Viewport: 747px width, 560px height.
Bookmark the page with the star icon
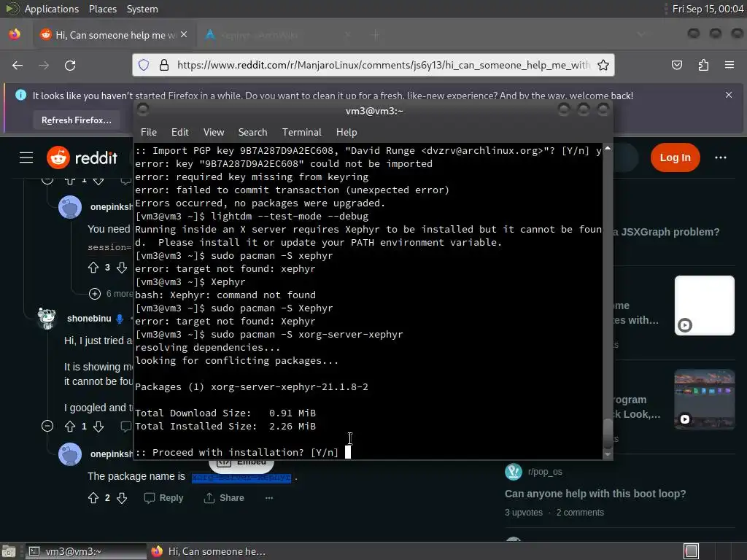pyautogui.click(x=603, y=65)
